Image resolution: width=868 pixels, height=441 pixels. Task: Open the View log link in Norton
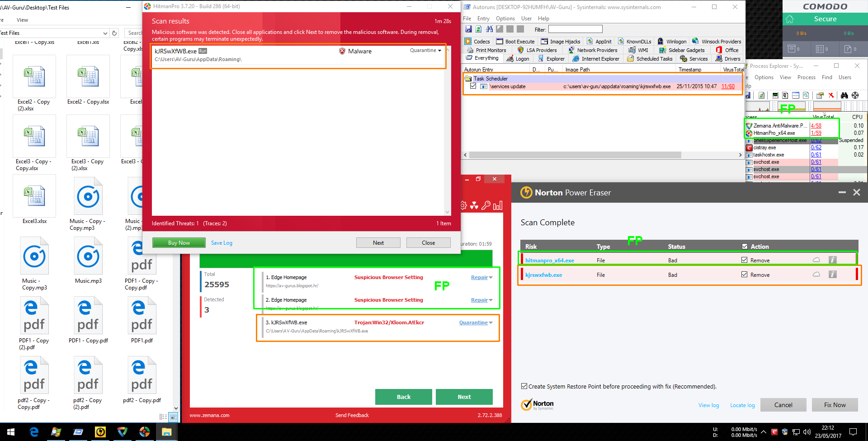tap(708, 405)
